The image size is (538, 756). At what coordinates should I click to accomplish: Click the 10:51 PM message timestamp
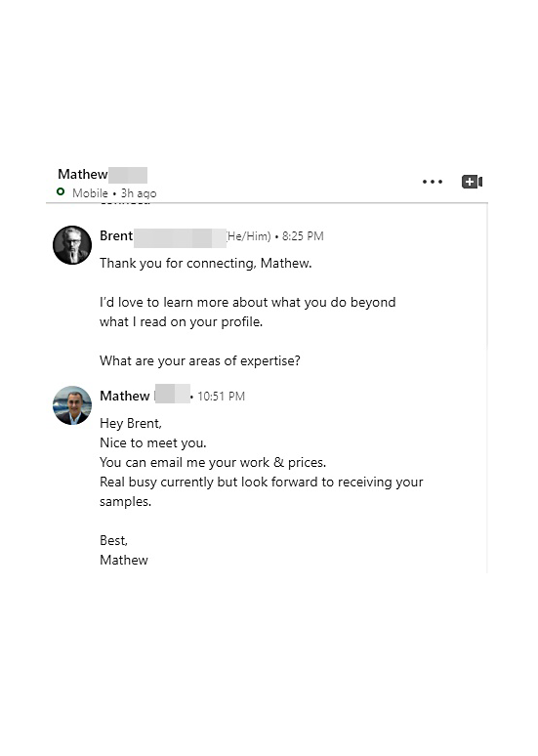(222, 397)
